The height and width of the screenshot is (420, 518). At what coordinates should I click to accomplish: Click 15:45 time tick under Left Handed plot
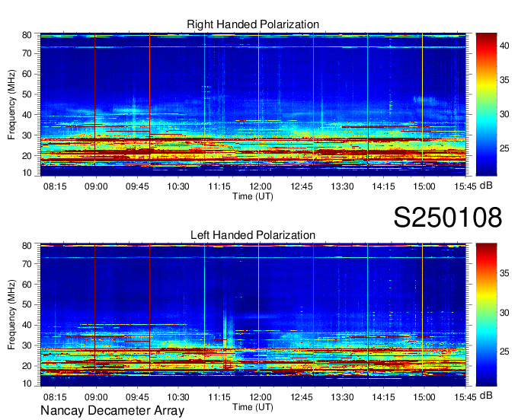(465, 397)
